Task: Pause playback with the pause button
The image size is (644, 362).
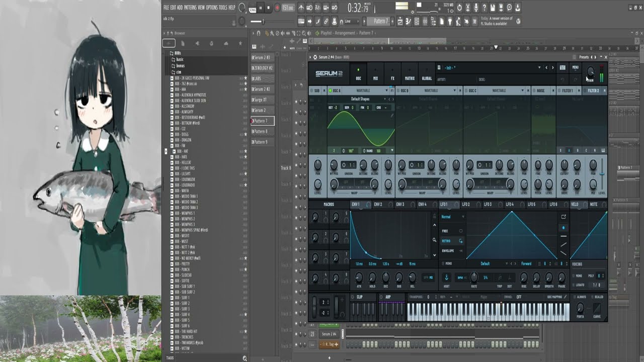Action: point(261,8)
